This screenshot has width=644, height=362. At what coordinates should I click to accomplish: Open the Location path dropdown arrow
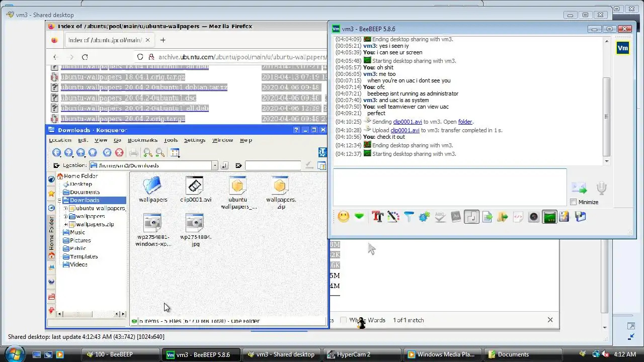215,165
